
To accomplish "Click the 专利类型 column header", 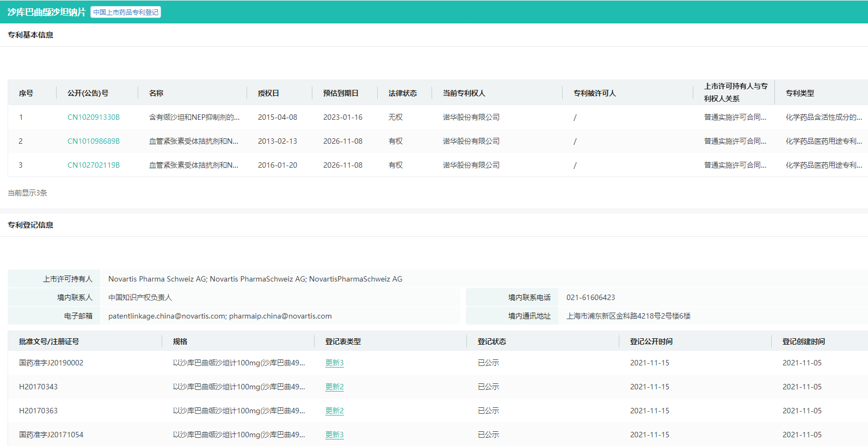I will pos(799,93).
